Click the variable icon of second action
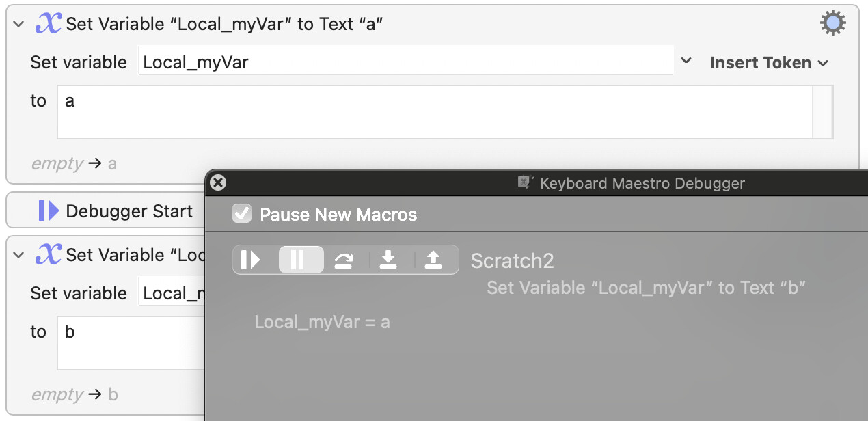 (48, 255)
